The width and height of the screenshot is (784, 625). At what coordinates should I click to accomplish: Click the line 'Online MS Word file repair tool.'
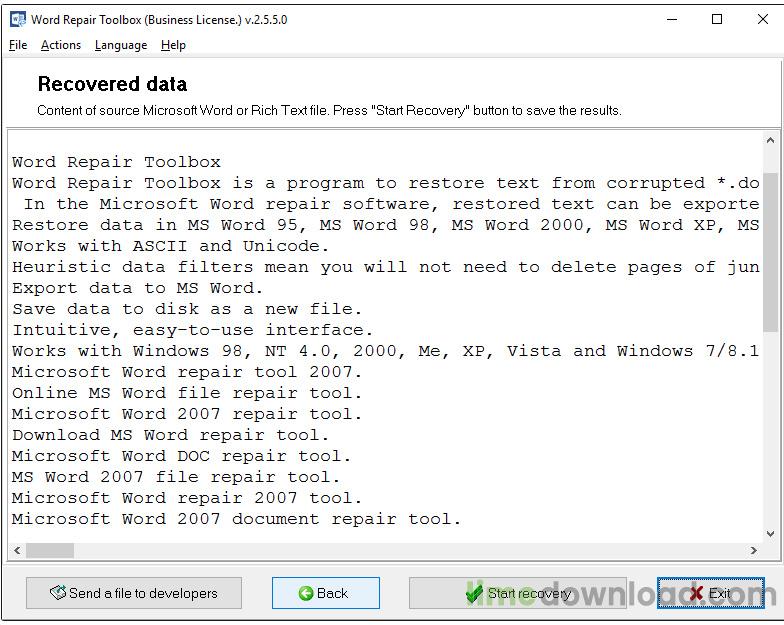pyautogui.click(x=186, y=393)
